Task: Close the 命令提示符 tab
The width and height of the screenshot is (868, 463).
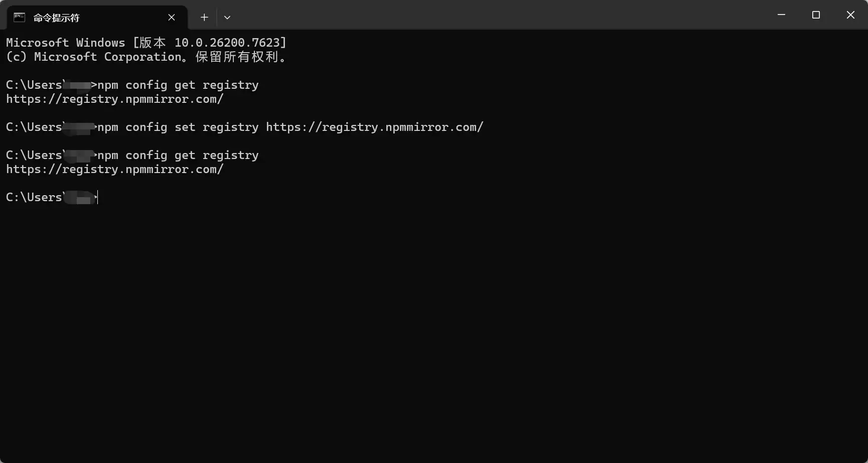Action: [172, 18]
